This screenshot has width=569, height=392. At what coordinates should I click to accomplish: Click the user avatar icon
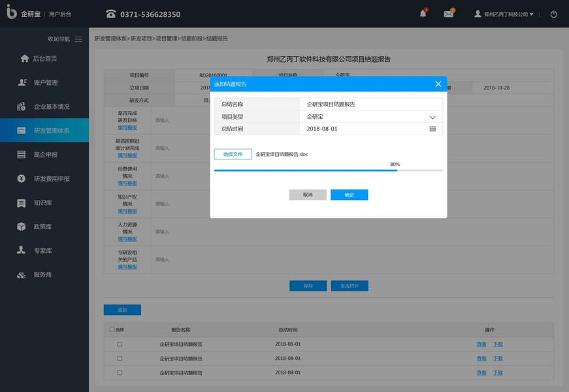(x=478, y=14)
